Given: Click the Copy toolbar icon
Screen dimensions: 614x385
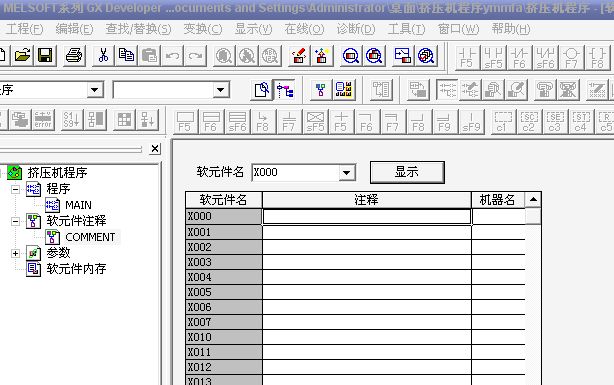Looking at the screenshot, I should pos(126,56).
